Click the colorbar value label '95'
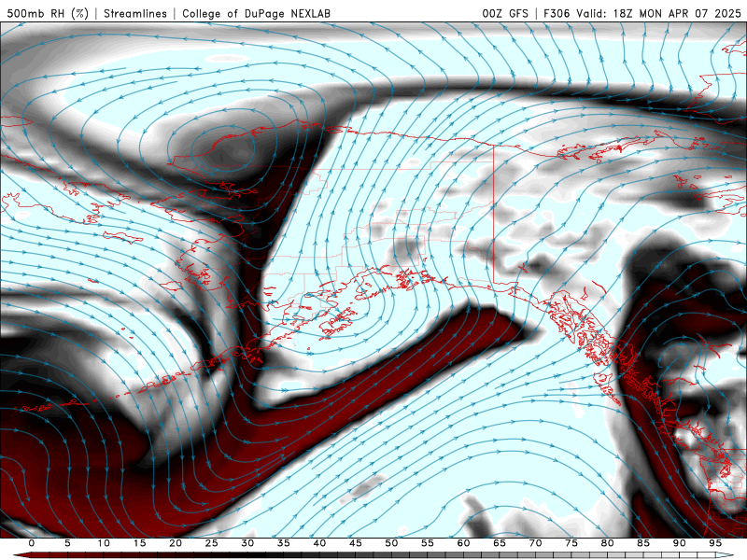Image resolution: width=747 pixels, height=560 pixels. (x=715, y=543)
